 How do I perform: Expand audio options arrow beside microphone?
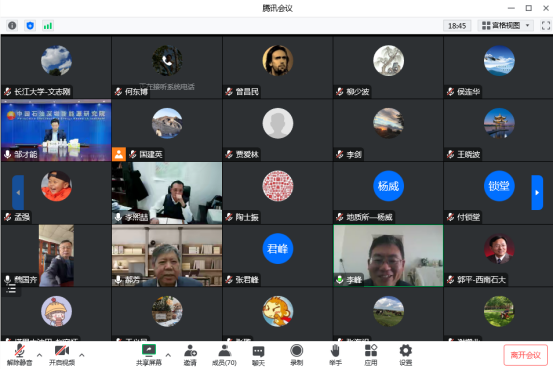[40, 355]
